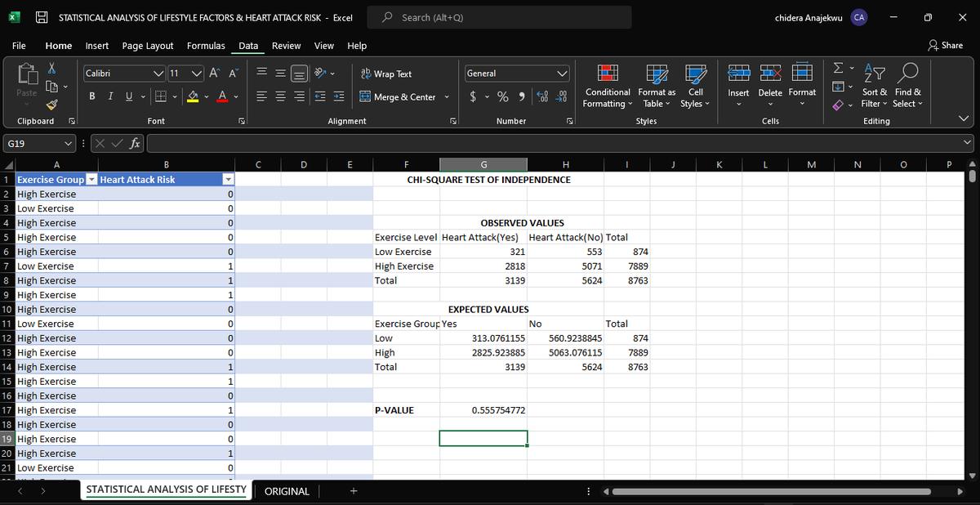
Task: Click Insert cells button
Action: tap(738, 87)
